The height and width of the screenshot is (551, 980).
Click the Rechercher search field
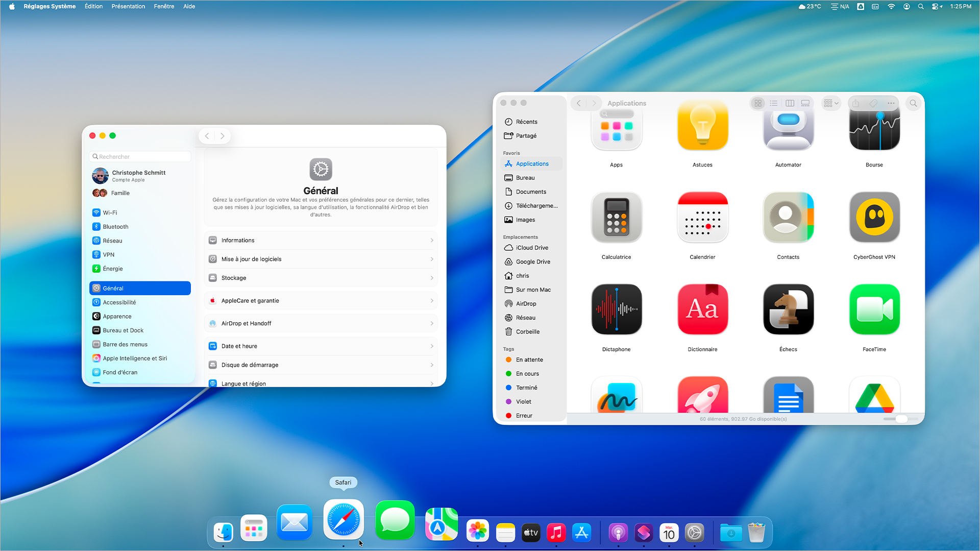(140, 157)
